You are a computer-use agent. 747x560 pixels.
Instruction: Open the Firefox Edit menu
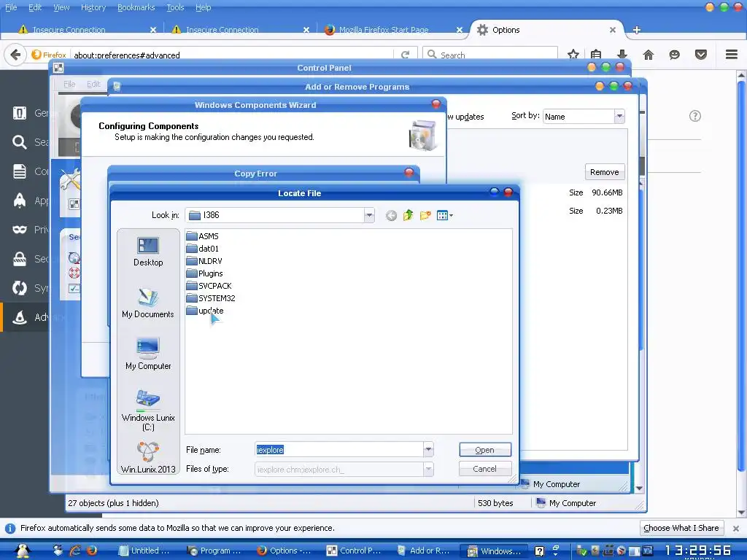coord(35,7)
